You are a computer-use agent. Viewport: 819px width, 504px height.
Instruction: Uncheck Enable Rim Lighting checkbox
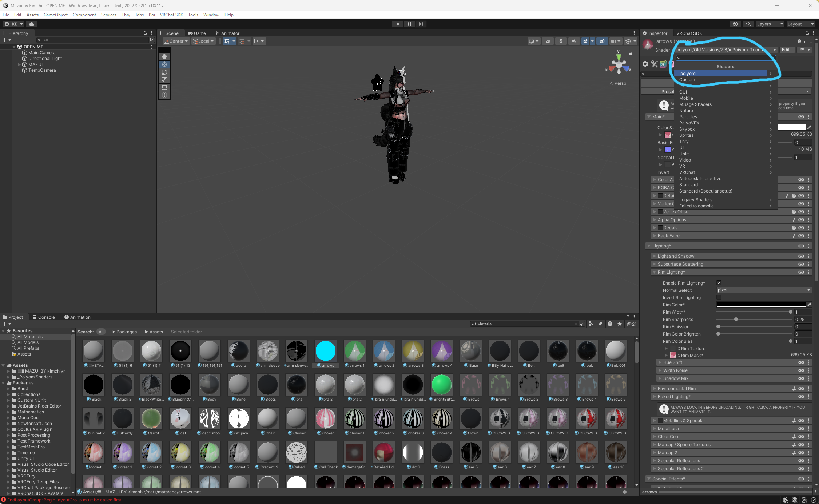click(x=719, y=283)
